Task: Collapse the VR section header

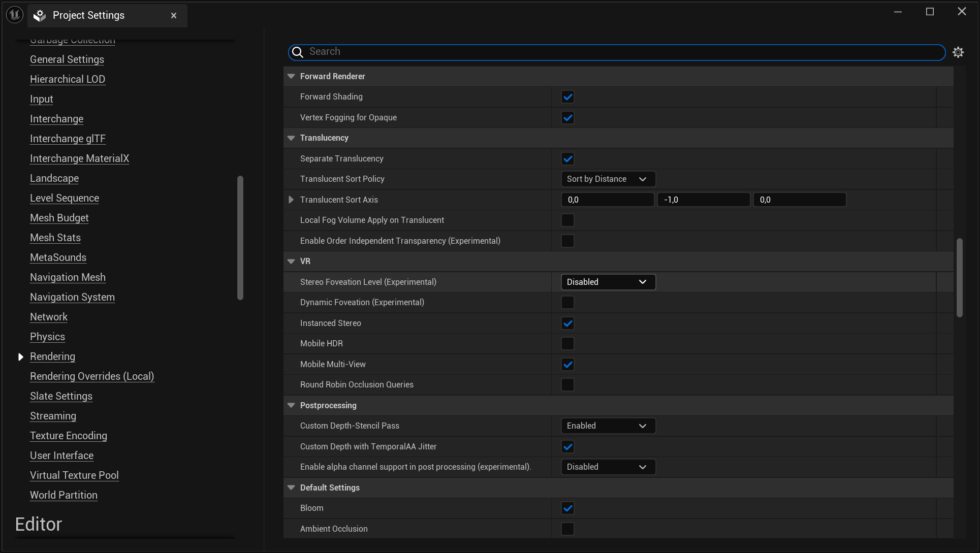Action: click(291, 261)
